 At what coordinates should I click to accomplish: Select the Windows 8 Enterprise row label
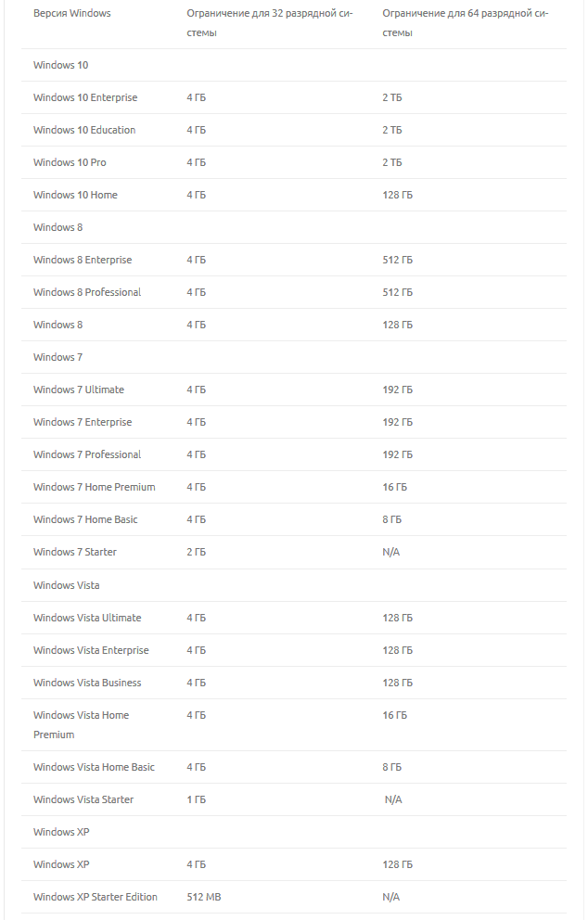pyautogui.click(x=83, y=260)
